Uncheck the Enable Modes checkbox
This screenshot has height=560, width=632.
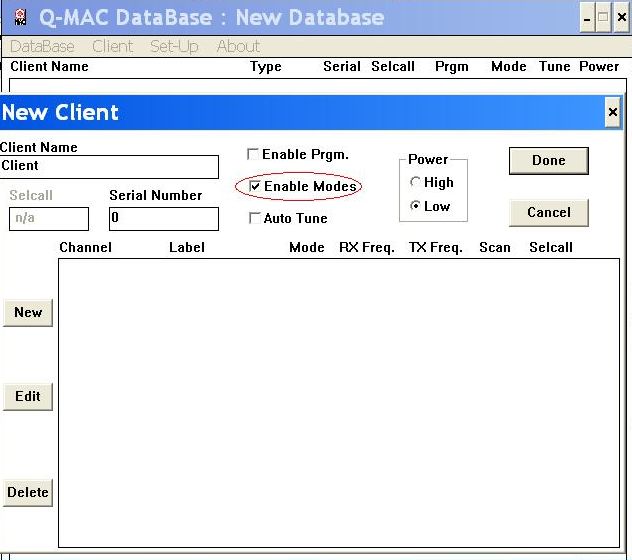[255, 186]
